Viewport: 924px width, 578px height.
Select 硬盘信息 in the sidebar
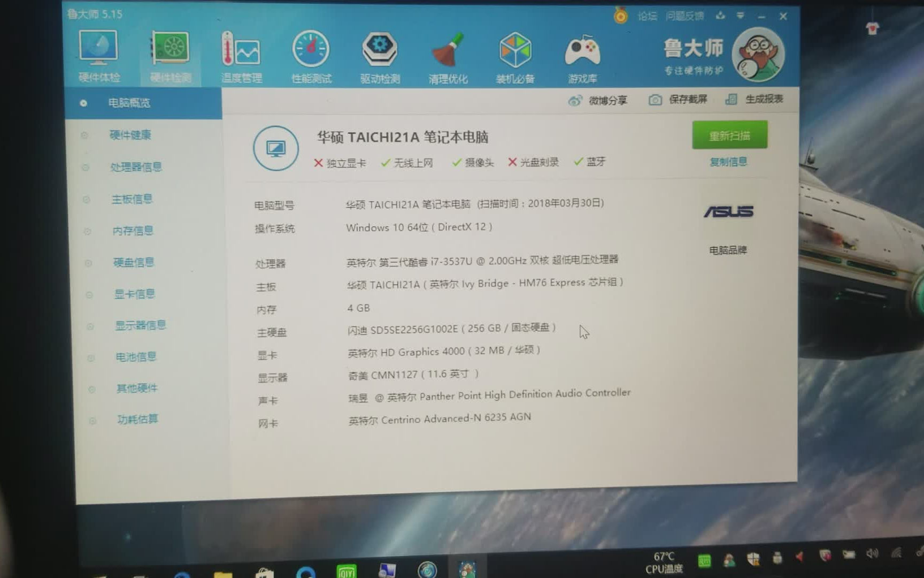tap(134, 262)
